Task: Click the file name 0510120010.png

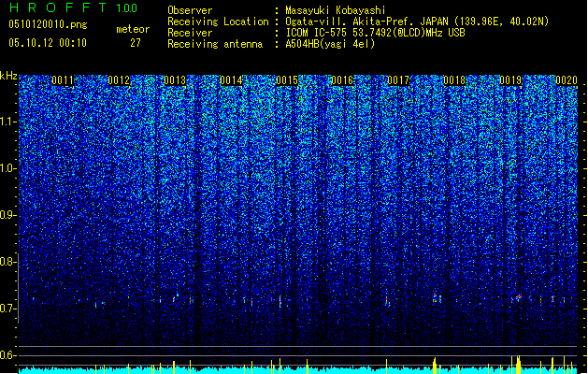Action: click(48, 24)
